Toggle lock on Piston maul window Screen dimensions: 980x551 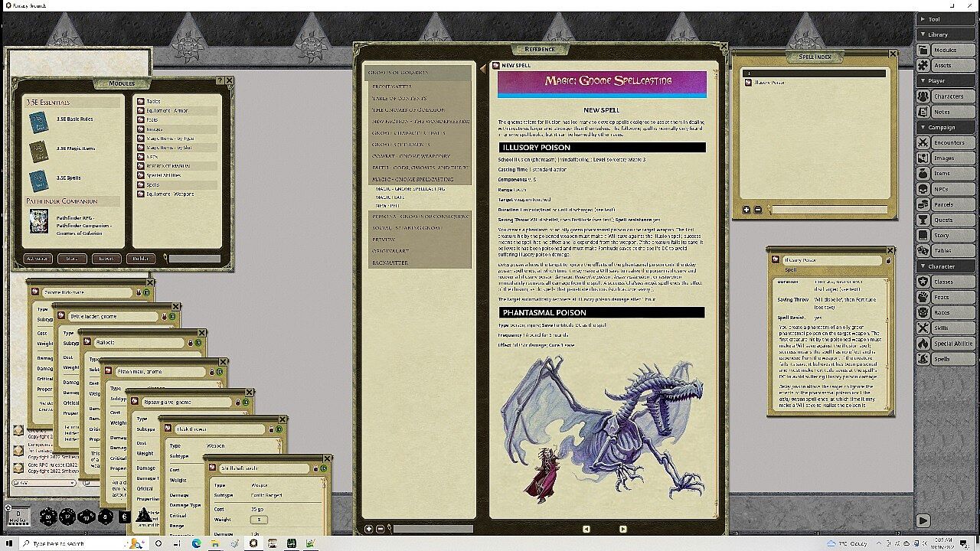click(x=211, y=371)
